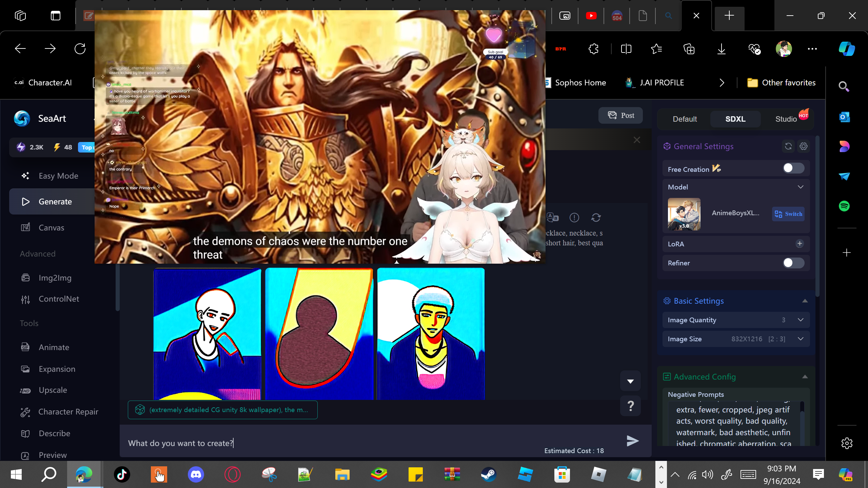Screen dimensions: 868x488
Task: Open Upscale tool in the sidebar
Action: 52,390
